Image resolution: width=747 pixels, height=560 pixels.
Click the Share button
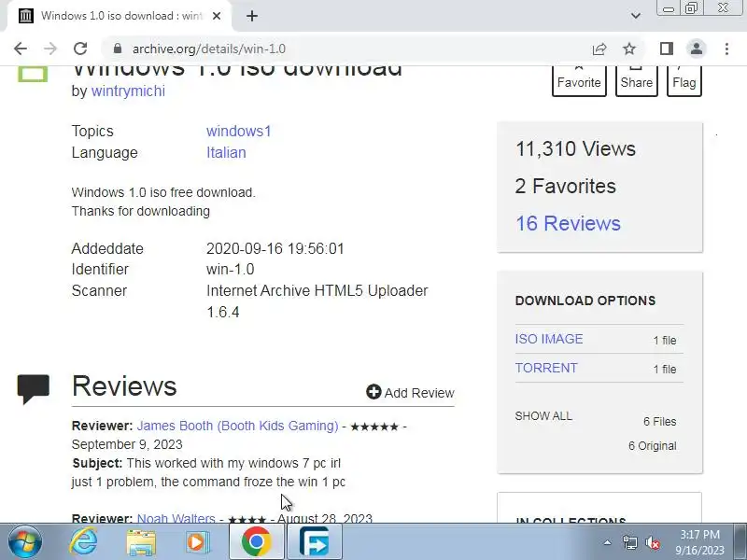(x=637, y=80)
